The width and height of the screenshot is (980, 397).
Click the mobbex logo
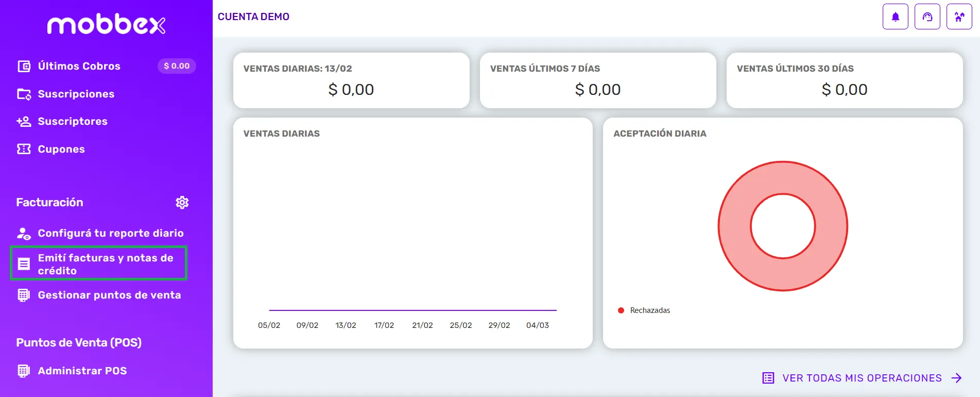point(107,24)
